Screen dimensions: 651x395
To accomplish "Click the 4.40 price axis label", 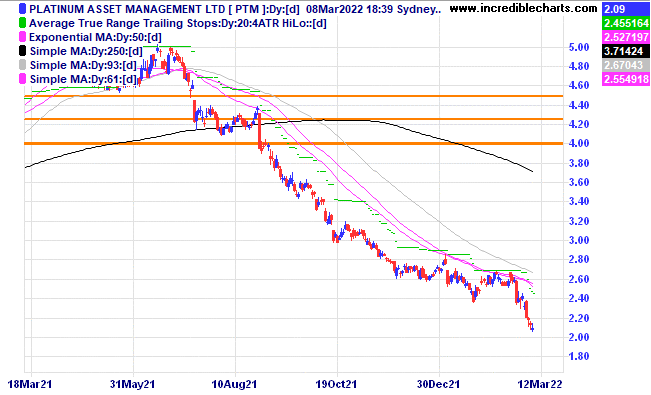I will (579, 105).
